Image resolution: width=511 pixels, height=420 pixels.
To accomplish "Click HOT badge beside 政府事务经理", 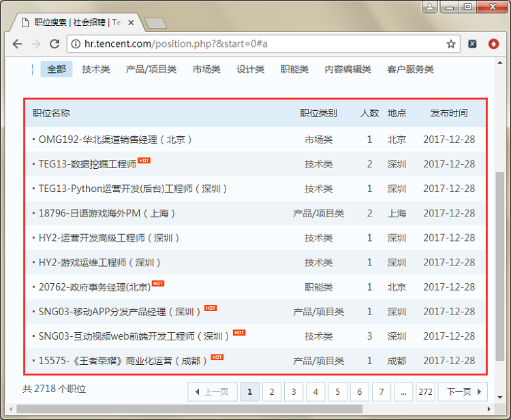I will [x=158, y=284].
